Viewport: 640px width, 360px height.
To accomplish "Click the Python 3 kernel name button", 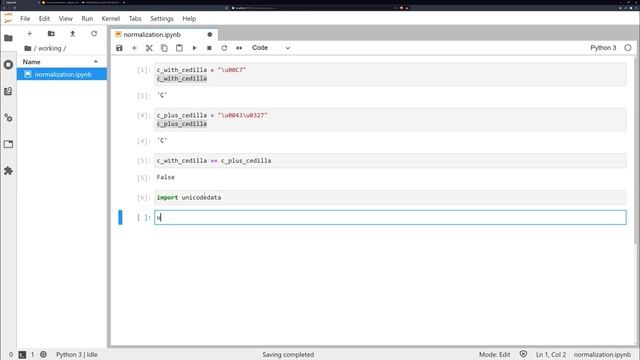I will point(603,48).
